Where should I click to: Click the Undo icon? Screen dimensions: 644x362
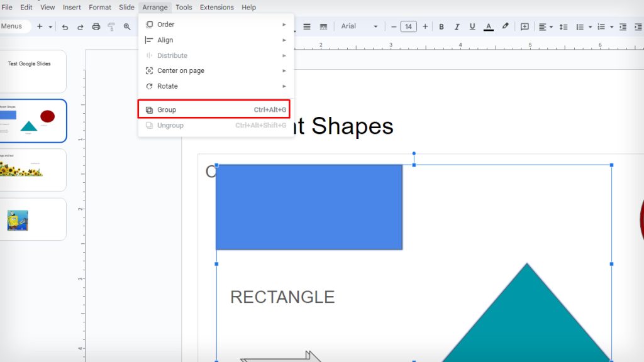(x=66, y=26)
